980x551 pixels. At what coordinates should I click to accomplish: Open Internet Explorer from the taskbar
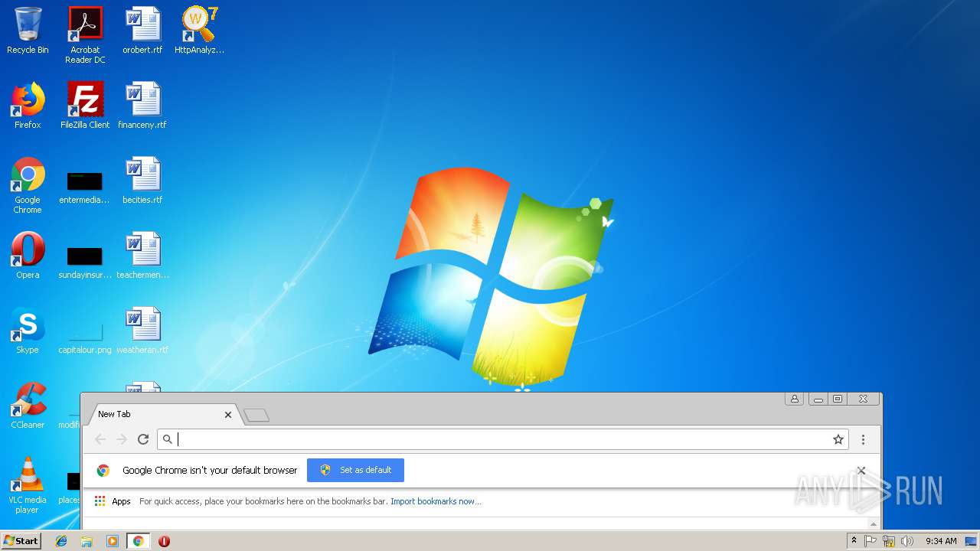point(61,541)
